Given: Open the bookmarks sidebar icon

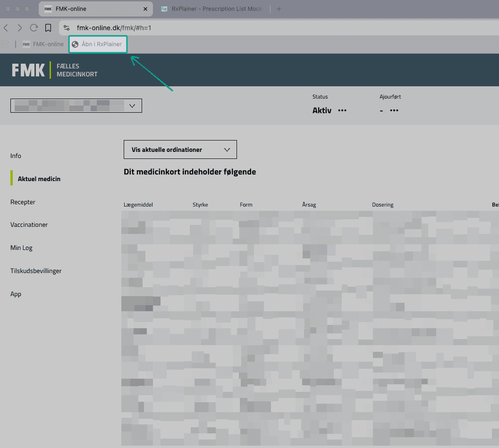Looking at the screenshot, I should 48,28.
